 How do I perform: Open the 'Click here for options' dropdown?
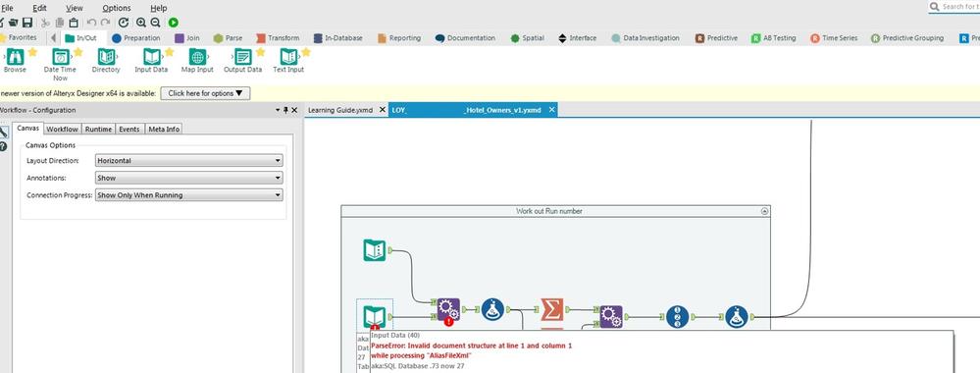[x=205, y=93]
